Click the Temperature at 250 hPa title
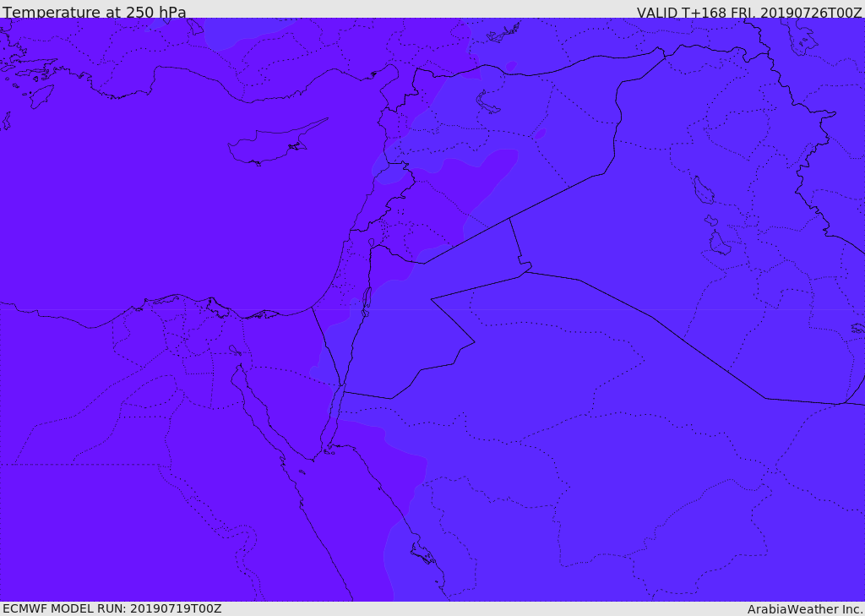Viewport: 865px width, 616px height. 95,12
